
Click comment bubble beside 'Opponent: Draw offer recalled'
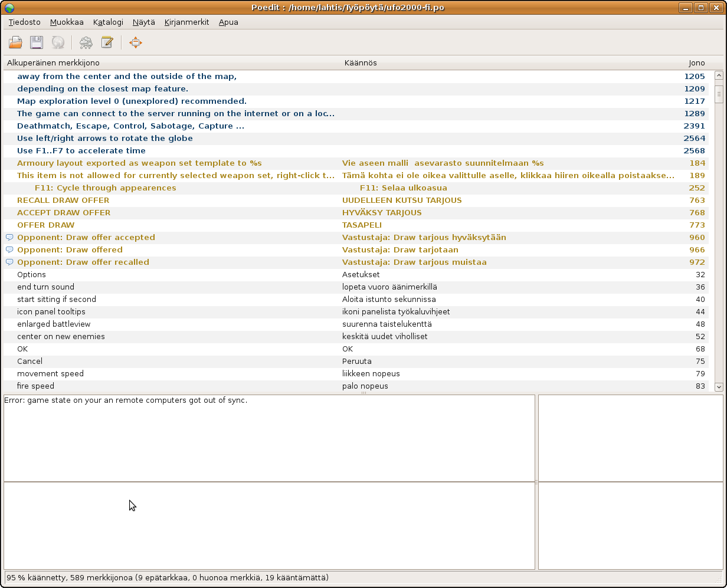coord(9,262)
